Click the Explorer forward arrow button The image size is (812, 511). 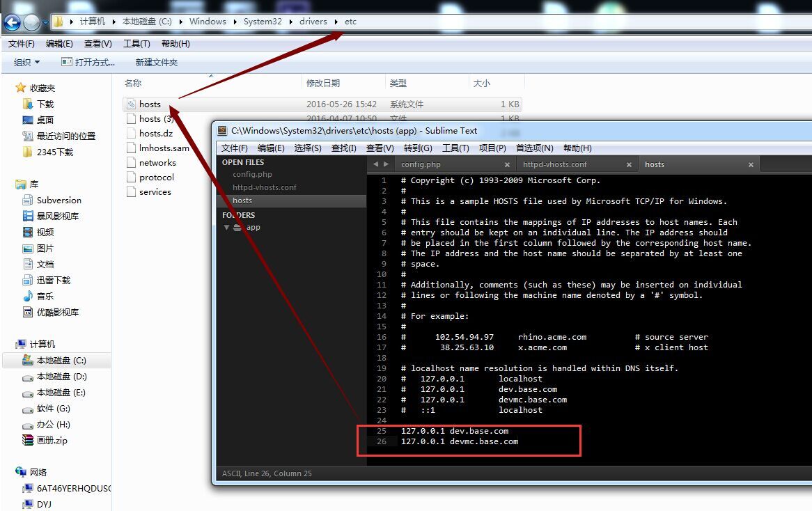31,22
